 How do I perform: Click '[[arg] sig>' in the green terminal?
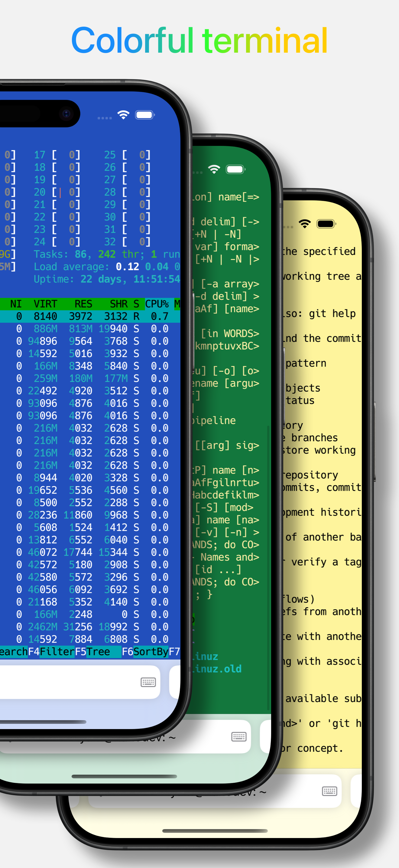coord(227,446)
